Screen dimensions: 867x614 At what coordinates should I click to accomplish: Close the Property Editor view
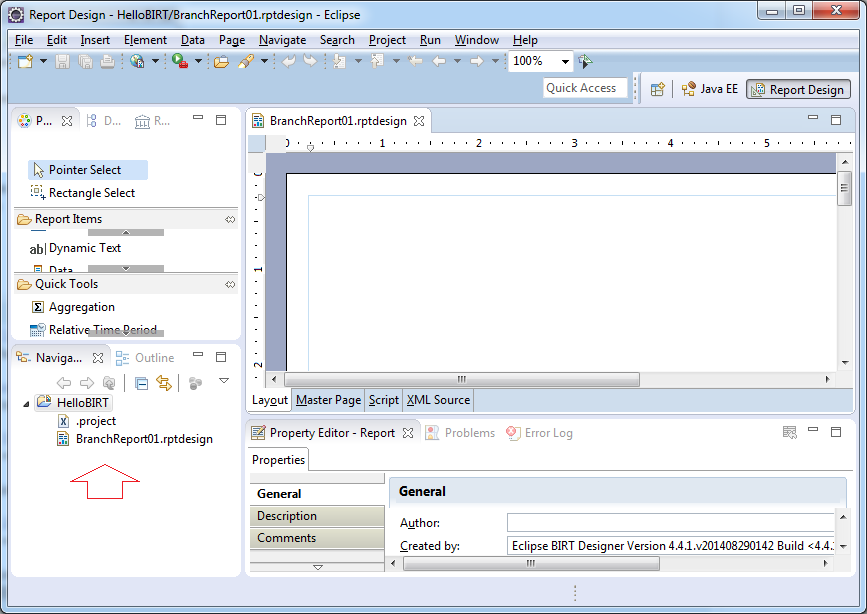click(x=408, y=433)
